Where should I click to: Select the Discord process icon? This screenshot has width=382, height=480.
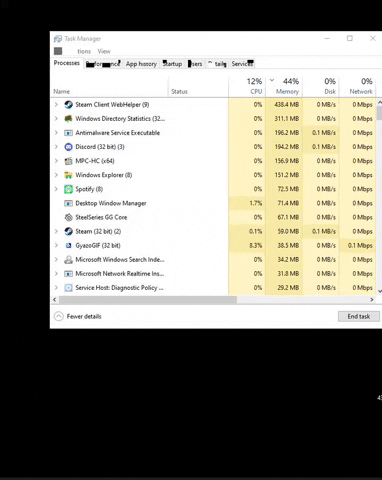(x=68, y=147)
